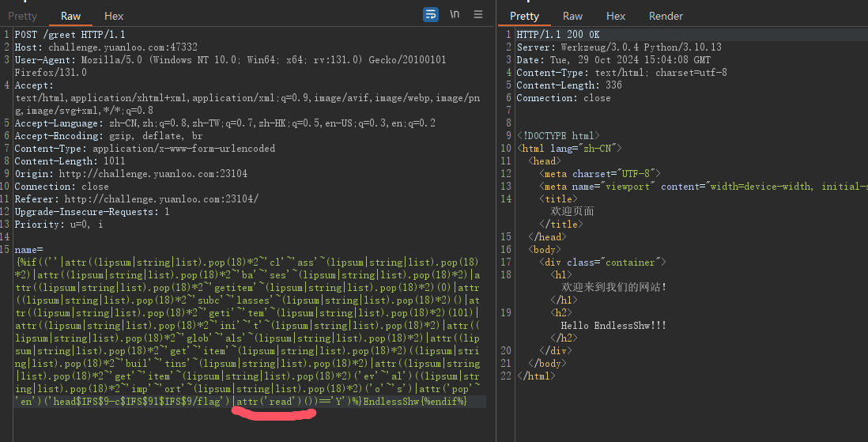The width and height of the screenshot is (868, 442).
Task: Click the opening <h2> tag
Action: coord(560,313)
